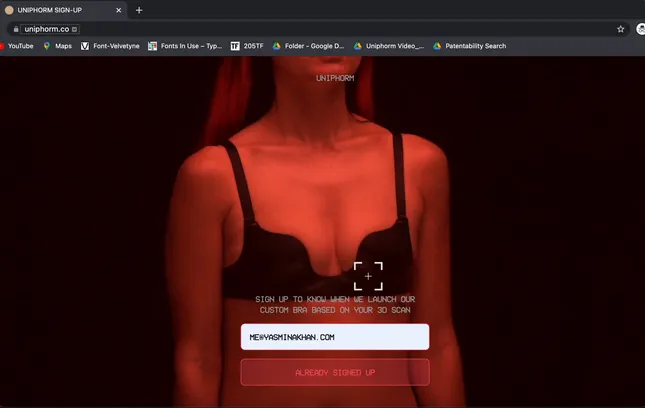Image resolution: width=645 pixels, height=408 pixels.
Task: Open the YouTube bookmark
Action: 17,46
